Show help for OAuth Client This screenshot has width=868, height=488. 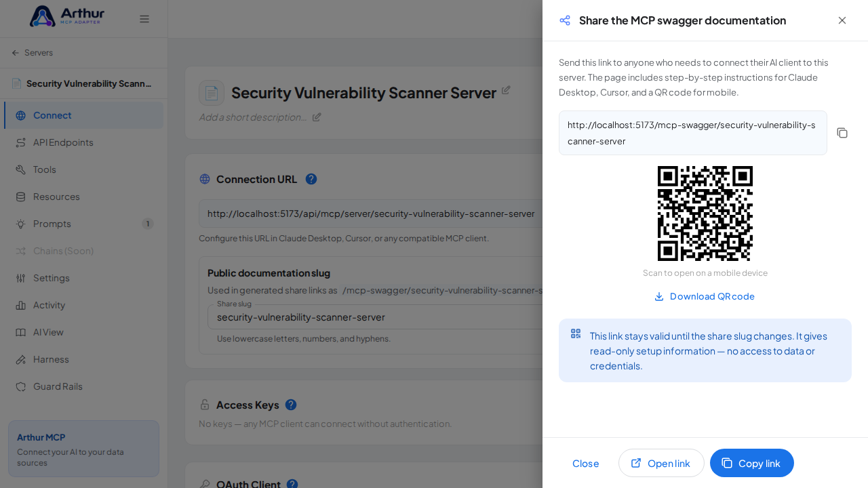[x=292, y=484]
